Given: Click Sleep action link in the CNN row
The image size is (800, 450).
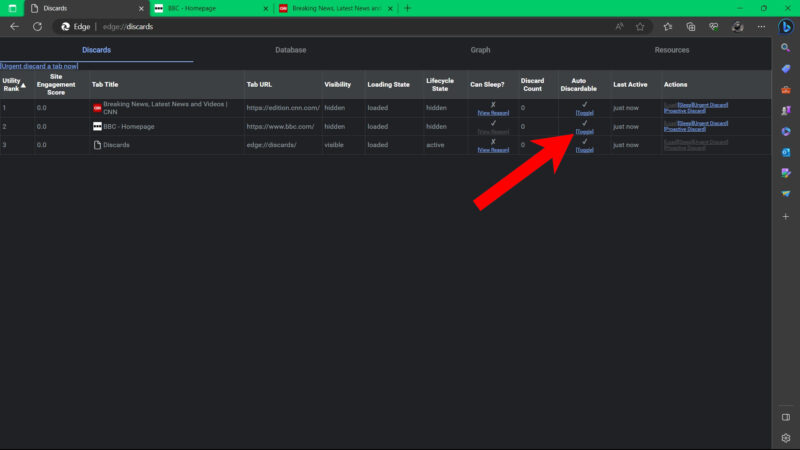Looking at the screenshot, I should tap(685, 105).
